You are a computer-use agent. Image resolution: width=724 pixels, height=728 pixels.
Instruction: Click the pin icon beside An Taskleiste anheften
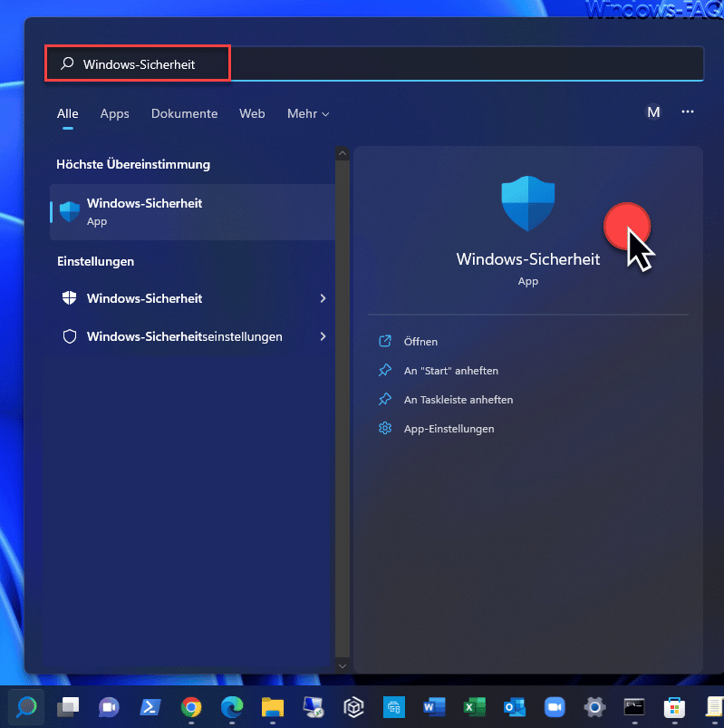(x=385, y=399)
